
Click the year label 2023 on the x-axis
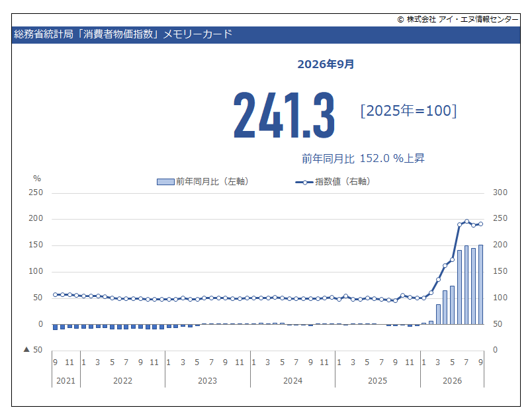point(208,381)
